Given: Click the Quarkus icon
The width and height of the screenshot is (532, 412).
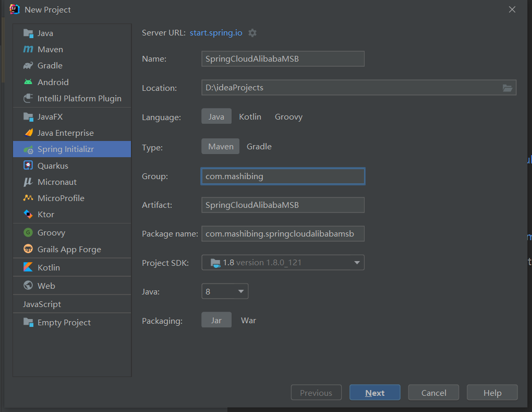Looking at the screenshot, I should [28, 166].
